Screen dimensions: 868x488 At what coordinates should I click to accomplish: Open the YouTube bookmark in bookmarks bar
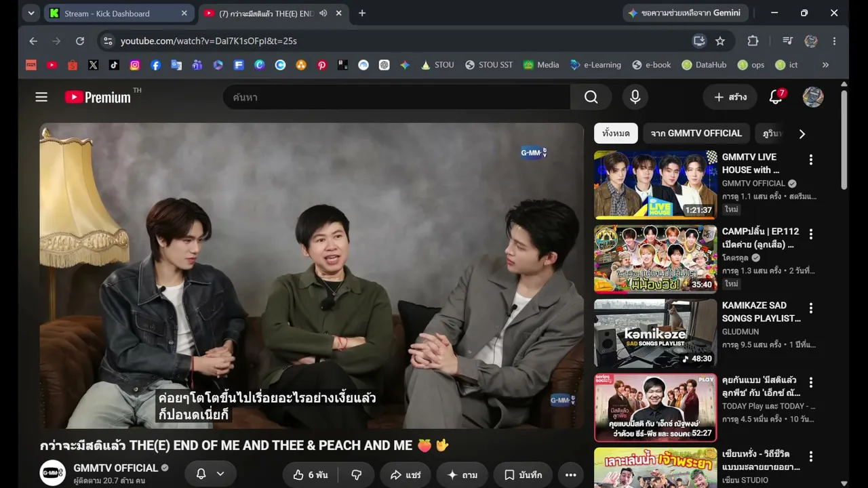(52, 65)
